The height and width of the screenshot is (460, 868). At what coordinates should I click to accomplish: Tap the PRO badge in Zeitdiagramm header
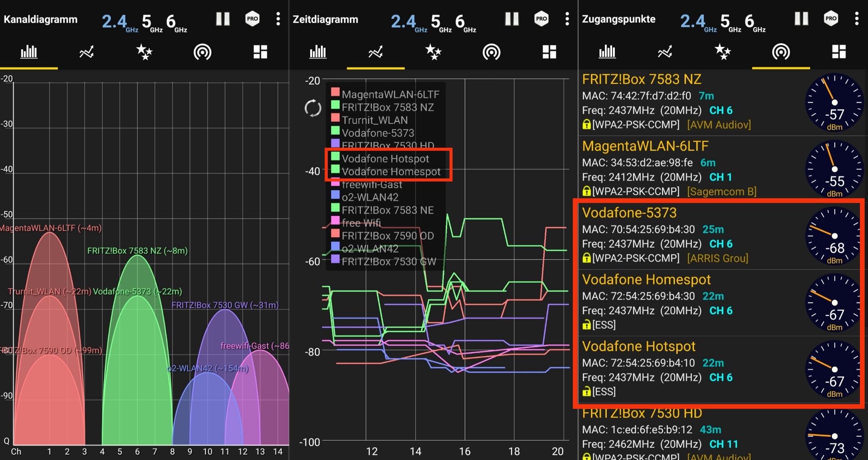pos(541,19)
